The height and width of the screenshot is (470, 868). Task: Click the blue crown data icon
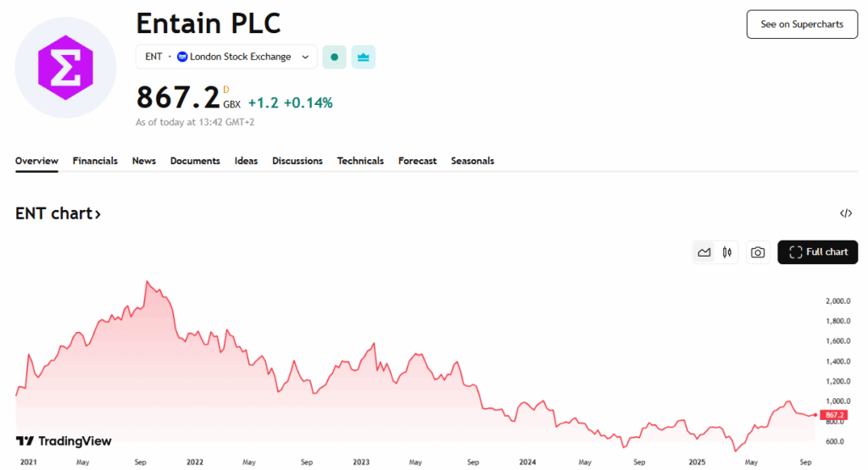point(363,57)
